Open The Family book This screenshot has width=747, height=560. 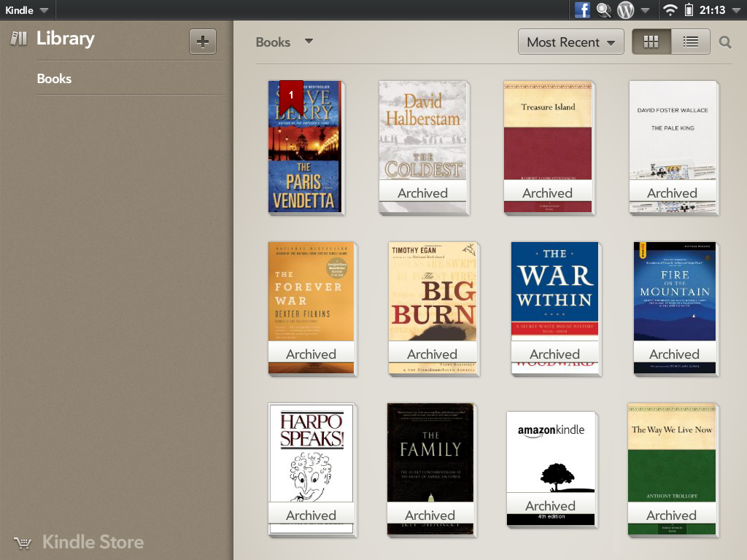pyautogui.click(x=430, y=470)
